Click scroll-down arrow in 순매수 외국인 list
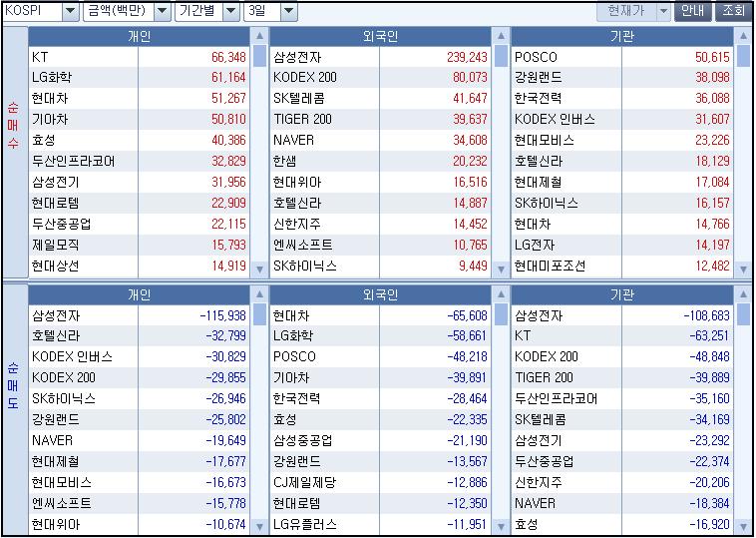Viewport: 756px width, 538px height. tap(501, 269)
